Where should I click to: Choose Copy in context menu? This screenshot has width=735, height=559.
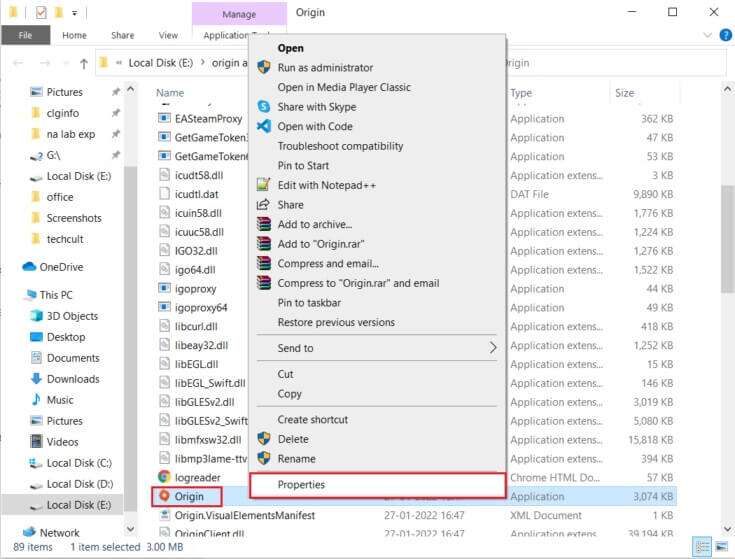point(377,394)
